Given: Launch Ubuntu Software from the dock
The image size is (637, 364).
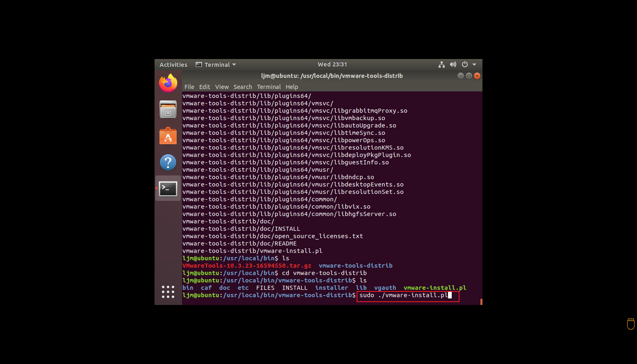Looking at the screenshot, I should pos(168,136).
